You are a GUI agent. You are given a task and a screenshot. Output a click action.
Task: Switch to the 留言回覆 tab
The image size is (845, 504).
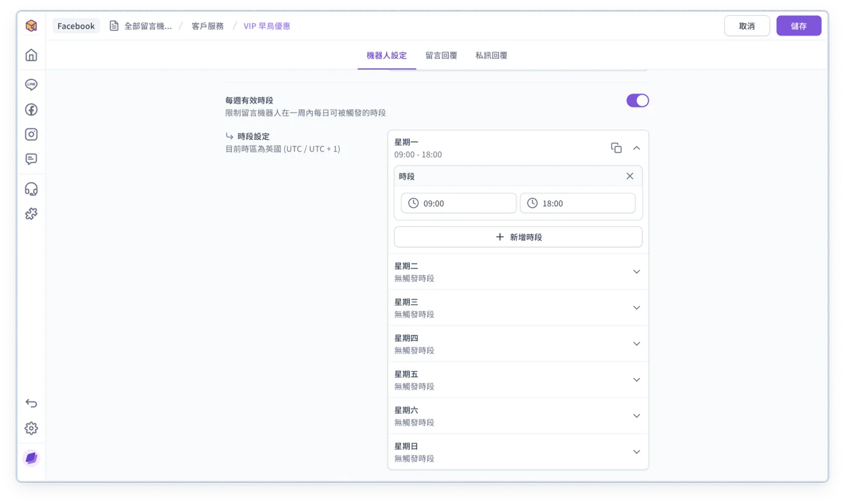click(x=441, y=55)
